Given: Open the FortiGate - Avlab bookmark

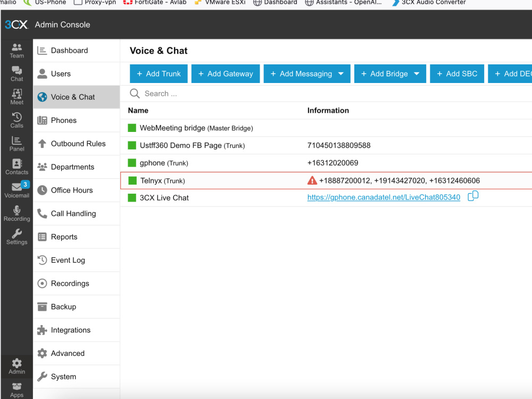Looking at the screenshot, I should [x=155, y=2].
